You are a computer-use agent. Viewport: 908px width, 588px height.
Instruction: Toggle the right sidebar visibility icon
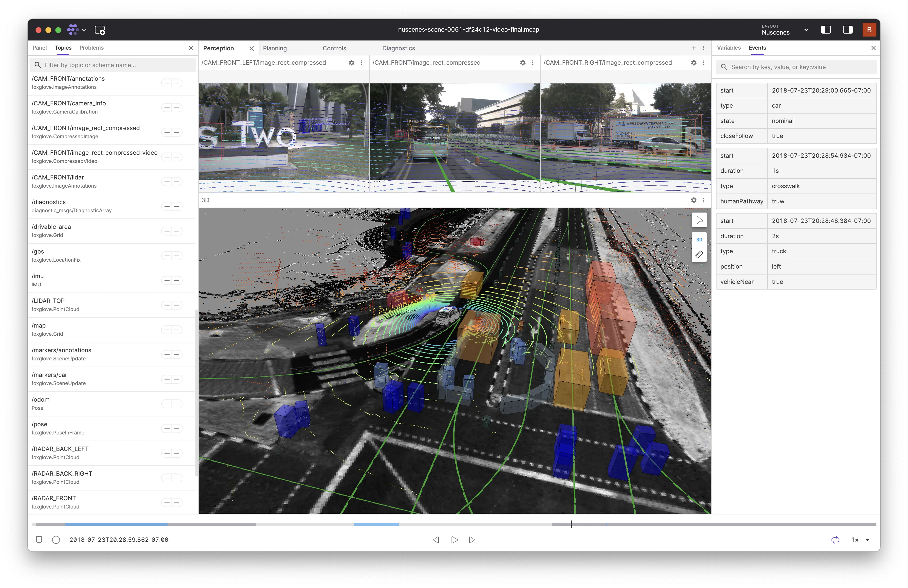pyautogui.click(x=847, y=30)
